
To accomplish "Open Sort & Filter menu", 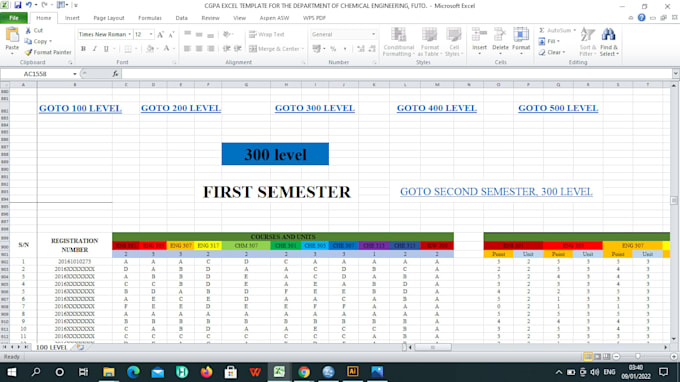I will tap(588, 42).
